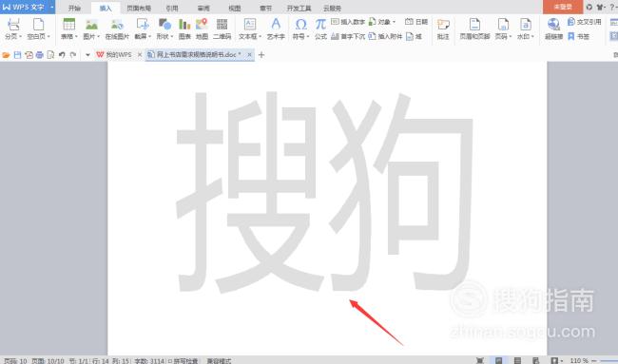Image resolution: width=618 pixels, height=364 pixels.
Task: Open the watermark (水印) options
Action: [526, 29]
